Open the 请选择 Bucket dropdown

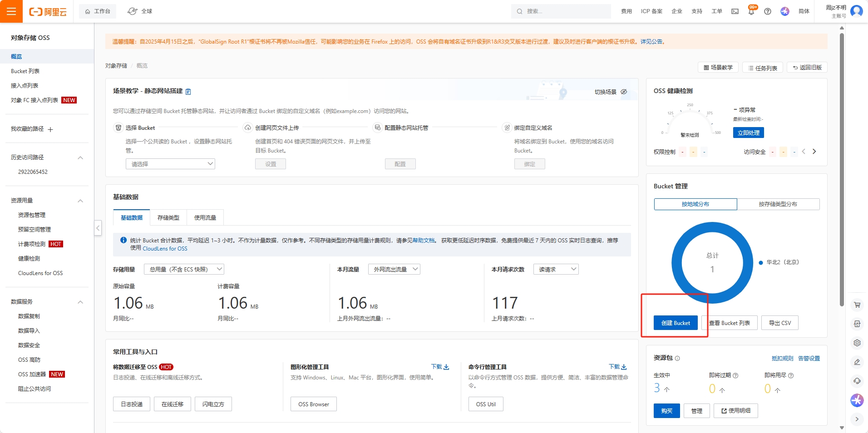click(170, 164)
